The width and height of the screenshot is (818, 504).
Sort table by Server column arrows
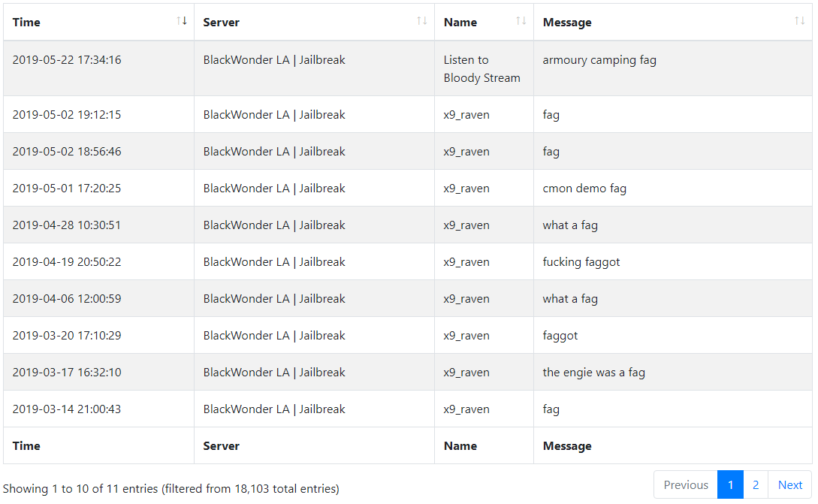(422, 21)
